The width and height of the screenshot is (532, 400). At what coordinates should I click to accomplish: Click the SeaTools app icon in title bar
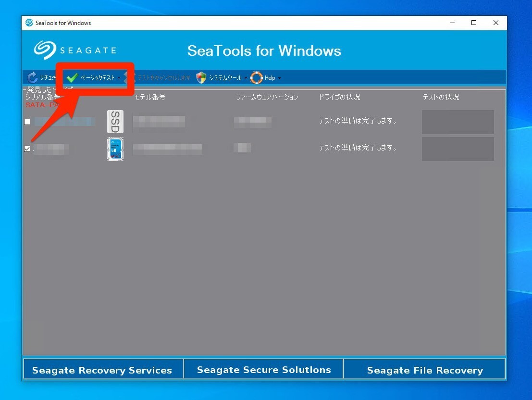[x=29, y=23]
